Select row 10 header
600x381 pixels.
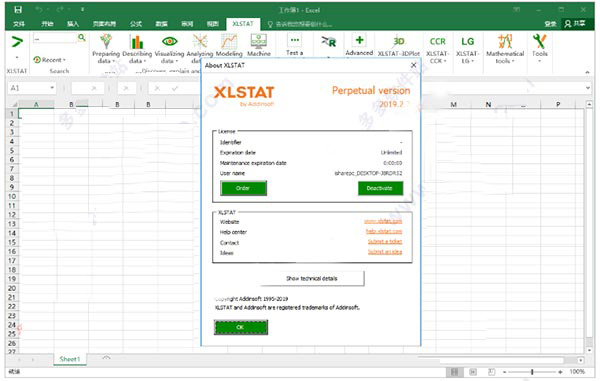pos(11,196)
